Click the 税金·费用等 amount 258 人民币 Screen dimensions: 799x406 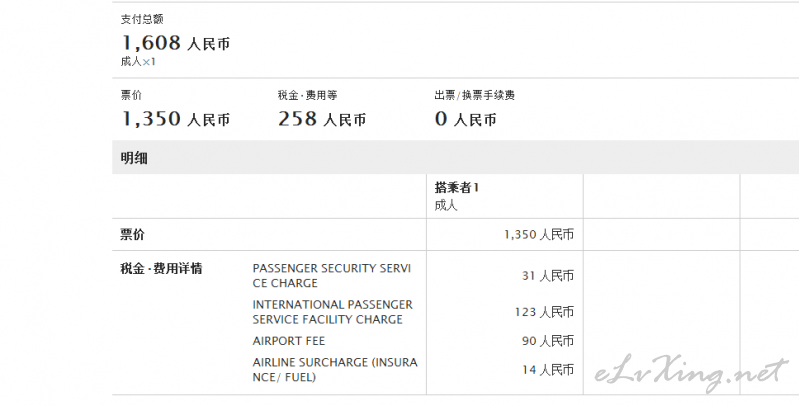pyautogui.click(x=322, y=119)
